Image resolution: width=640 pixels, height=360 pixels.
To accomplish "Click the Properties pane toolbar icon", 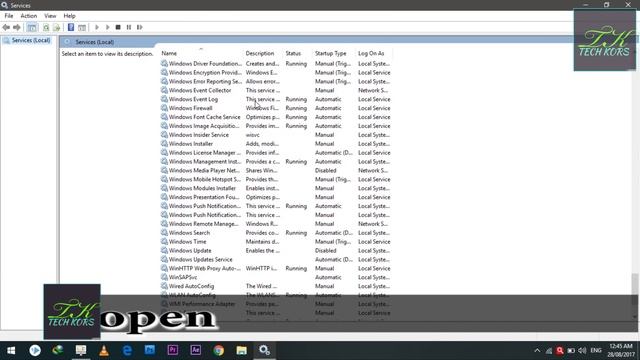I will (x=82, y=27).
